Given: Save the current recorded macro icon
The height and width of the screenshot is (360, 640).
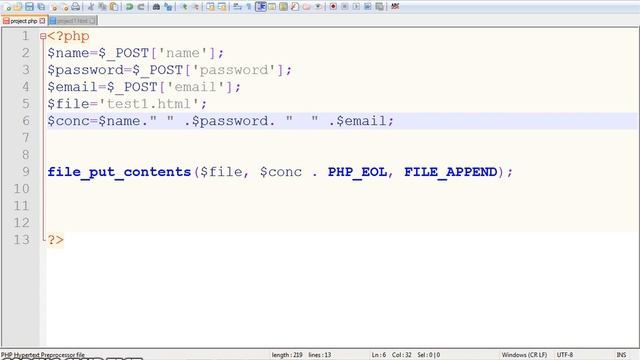Looking at the screenshot, I should pos(379,7).
